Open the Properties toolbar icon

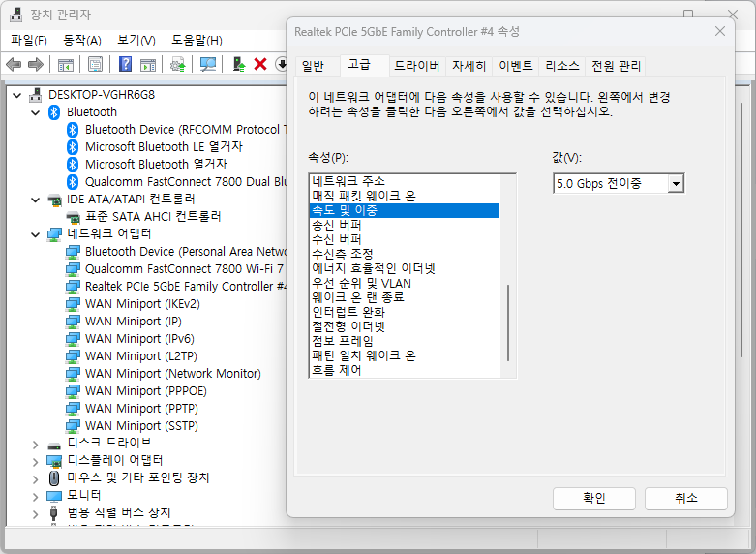click(x=95, y=64)
